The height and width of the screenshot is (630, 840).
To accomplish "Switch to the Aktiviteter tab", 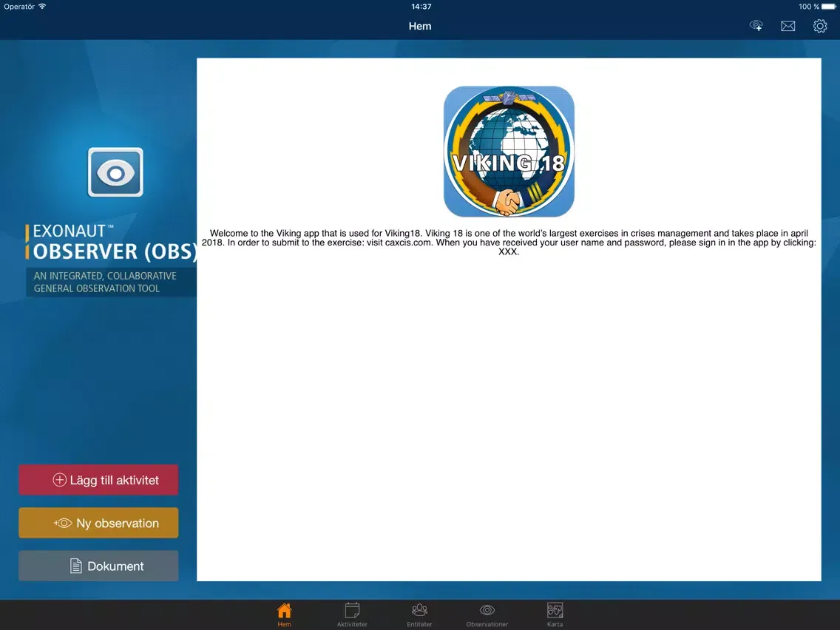I will coord(352,614).
